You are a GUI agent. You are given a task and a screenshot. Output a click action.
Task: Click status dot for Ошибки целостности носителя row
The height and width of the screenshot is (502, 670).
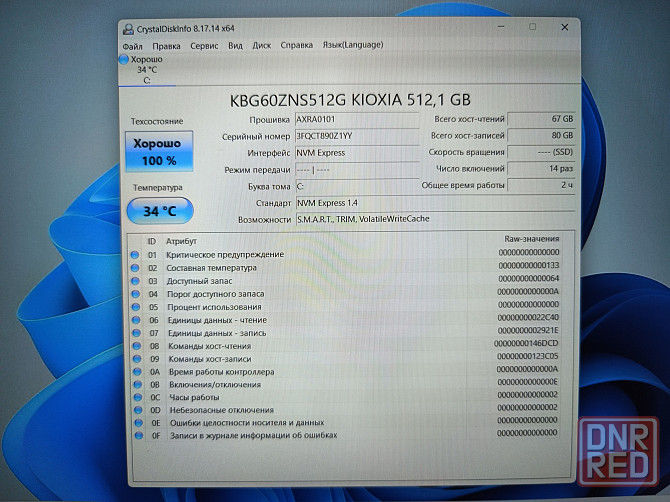138,423
